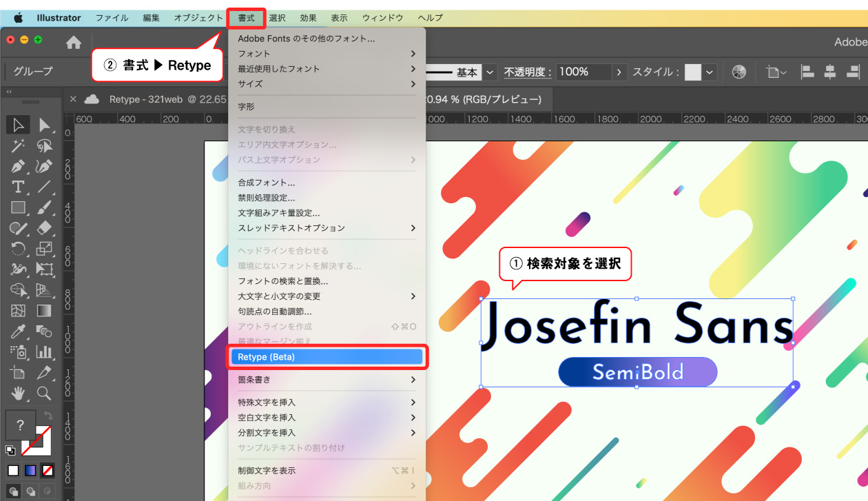Select the Type tool
The width and height of the screenshot is (868, 501).
tap(19, 187)
